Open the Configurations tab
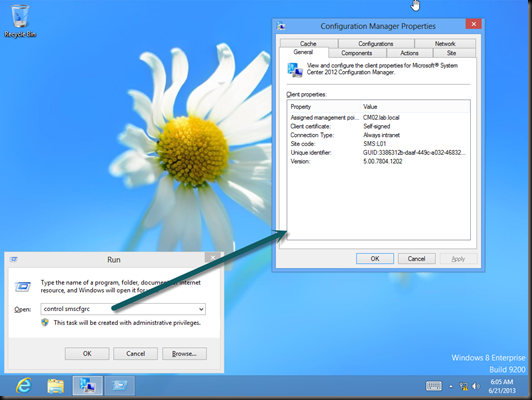532x400 pixels. pos(376,43)
